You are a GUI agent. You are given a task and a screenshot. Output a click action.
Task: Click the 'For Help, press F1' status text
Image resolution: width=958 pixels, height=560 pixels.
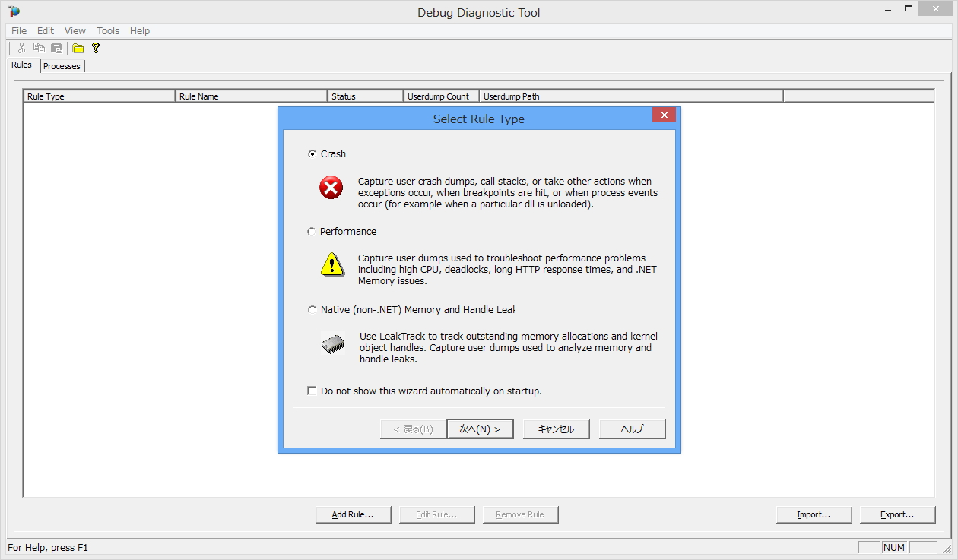click(x=48, y=547)
